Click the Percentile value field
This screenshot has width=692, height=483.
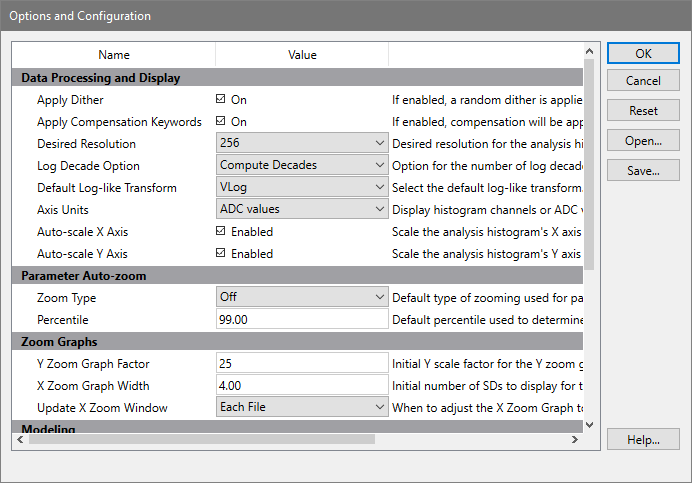pos(302,319)
